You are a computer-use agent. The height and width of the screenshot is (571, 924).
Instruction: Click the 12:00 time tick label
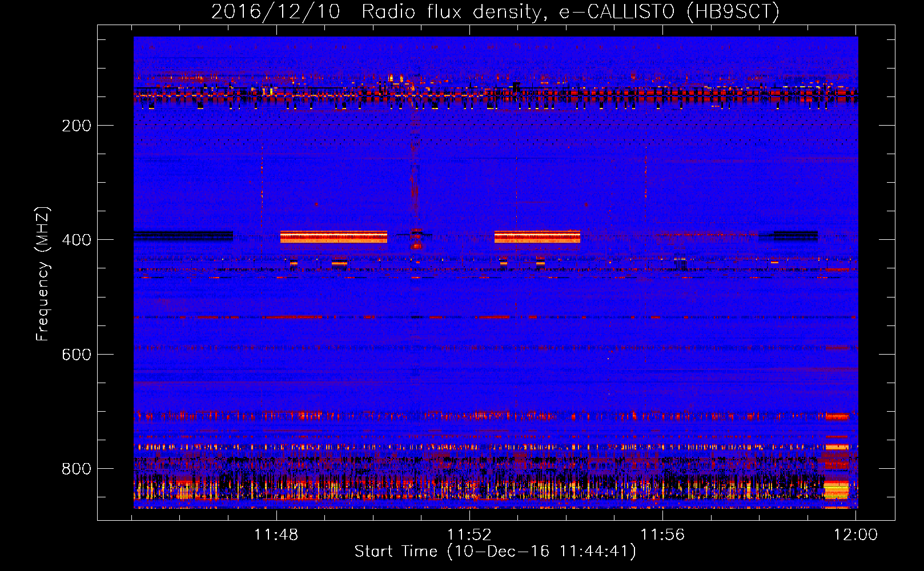pyautogui.click(x=855, y=535)
